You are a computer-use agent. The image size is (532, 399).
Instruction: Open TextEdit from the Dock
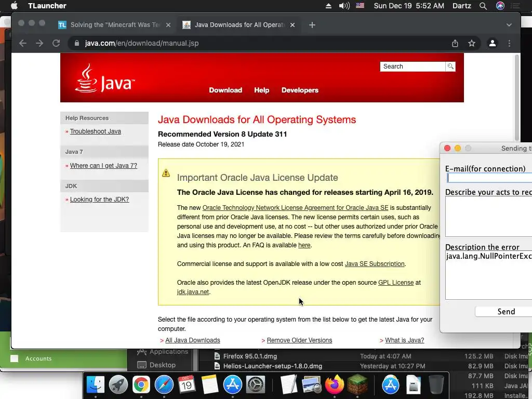289,384
